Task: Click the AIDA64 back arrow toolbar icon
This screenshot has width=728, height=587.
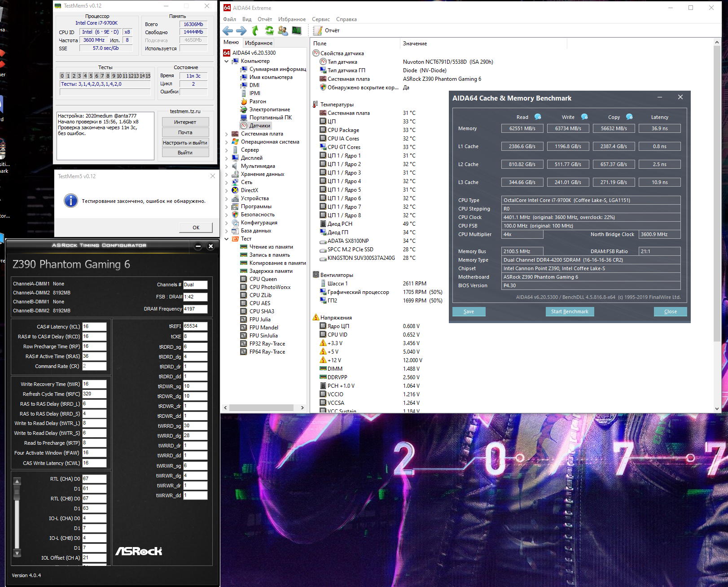Action: tap(228, 31)
